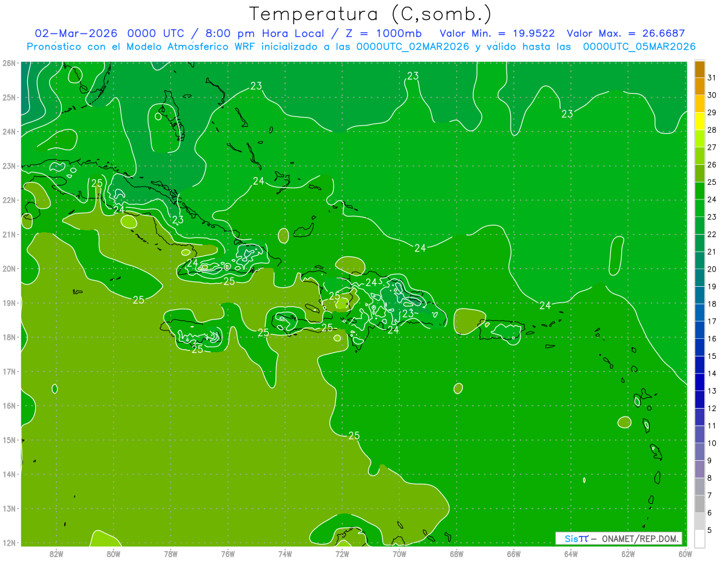Click the 12N latitude axis label
The width and height of the screenshot is (728, 562).
point(8,543)
